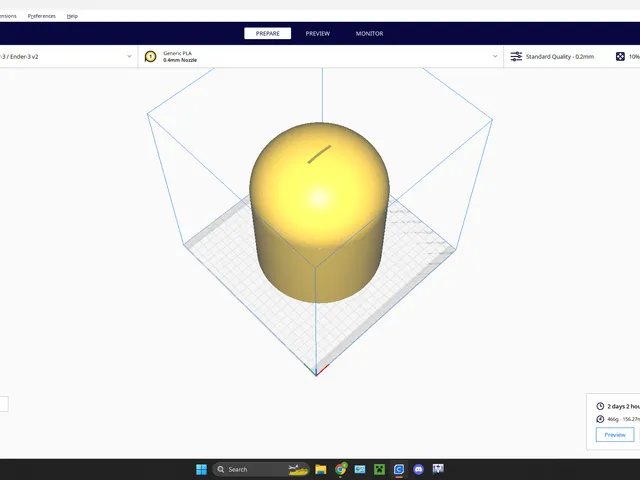The height and width of the screenshot is (480, 640).
Task: Read the Generic PLA material label
Action: 177,53
